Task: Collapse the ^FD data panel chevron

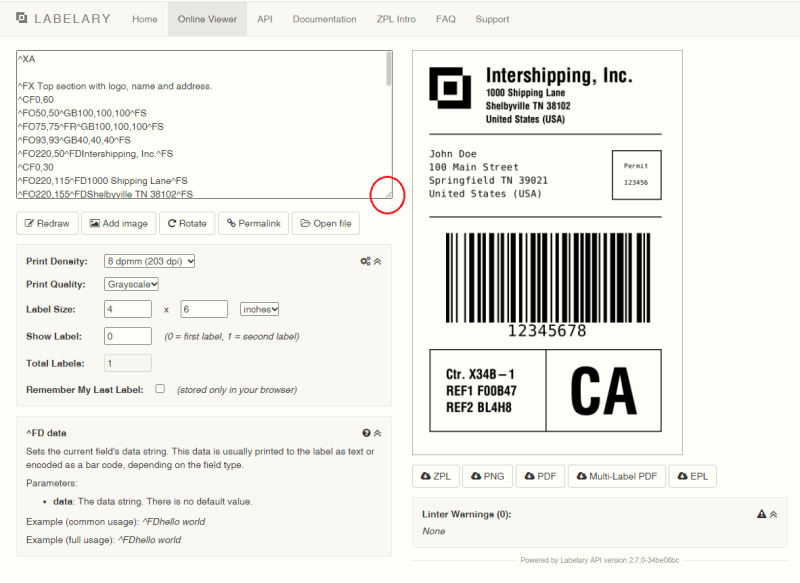Action: coord(378,433)
